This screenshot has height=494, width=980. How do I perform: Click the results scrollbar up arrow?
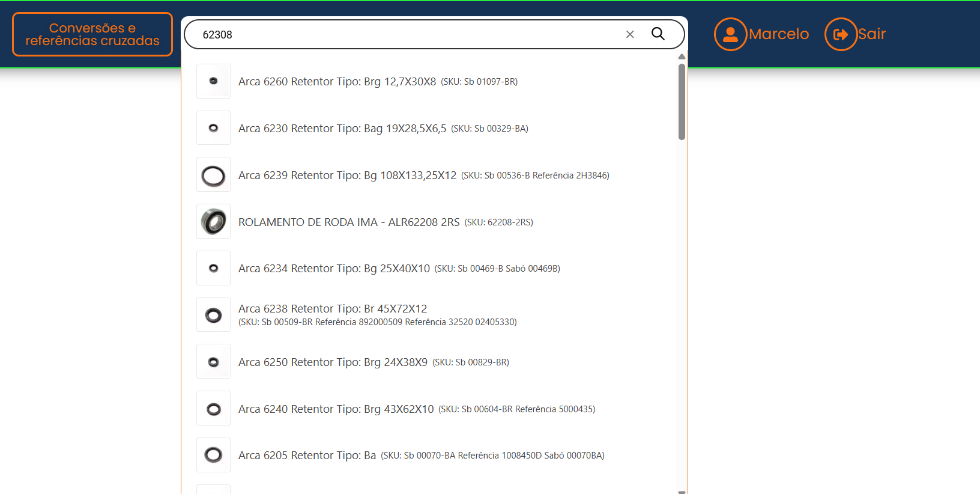(x=682, y=56)
